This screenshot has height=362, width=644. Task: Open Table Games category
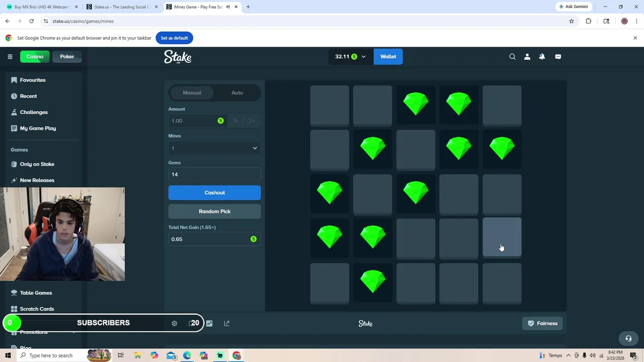[x=36, y=293]
